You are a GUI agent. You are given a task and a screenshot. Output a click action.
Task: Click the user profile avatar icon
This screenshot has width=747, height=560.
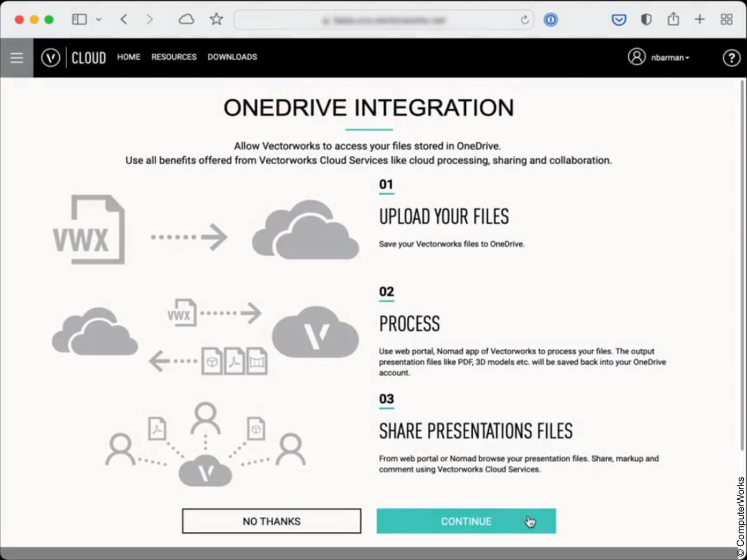(x=637, y=57)
